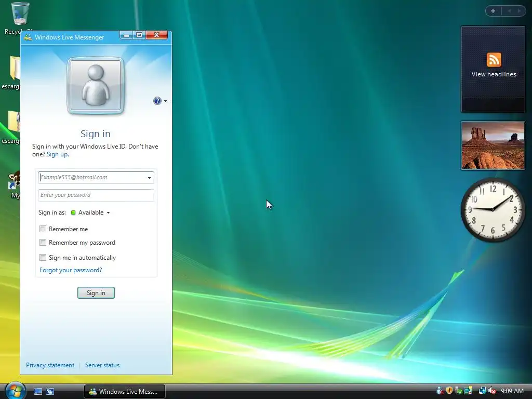
Task: Click the desert slideshow gadget picture
Action: click(x=493, y=145)
